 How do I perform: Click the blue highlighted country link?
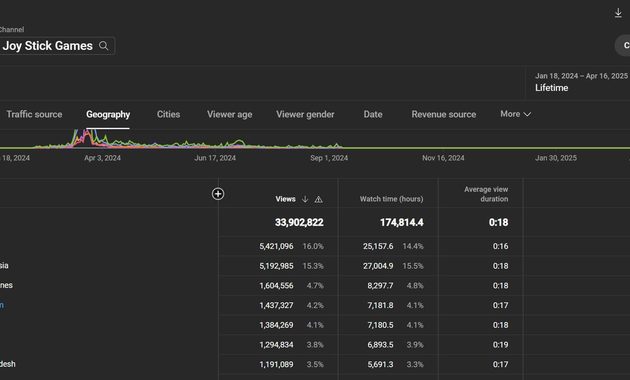[2, 305]
